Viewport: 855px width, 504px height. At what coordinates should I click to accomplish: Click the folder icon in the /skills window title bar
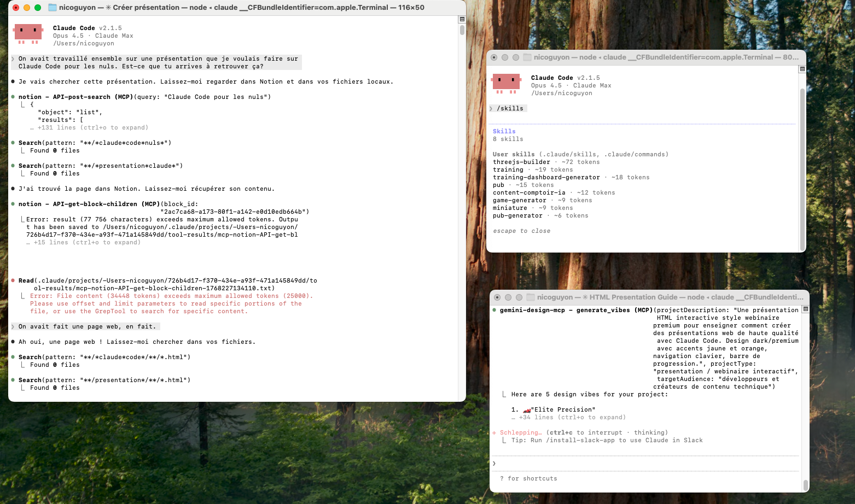(527, 57)
